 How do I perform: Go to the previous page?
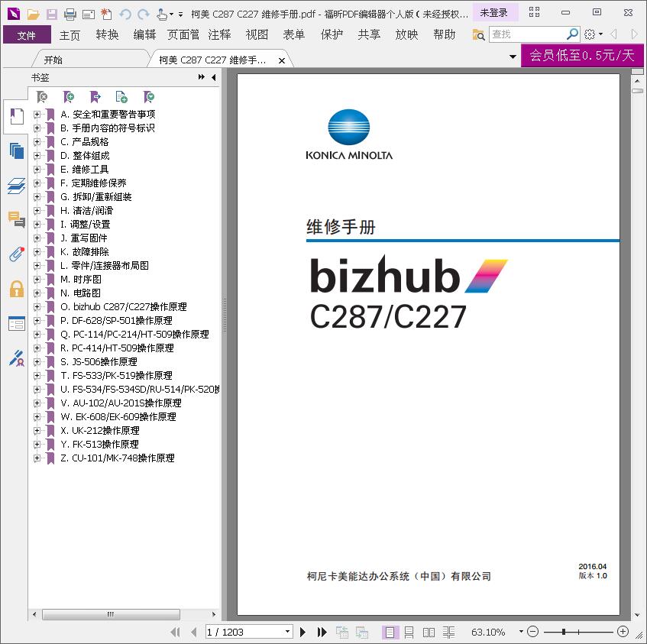pos(193,632)
